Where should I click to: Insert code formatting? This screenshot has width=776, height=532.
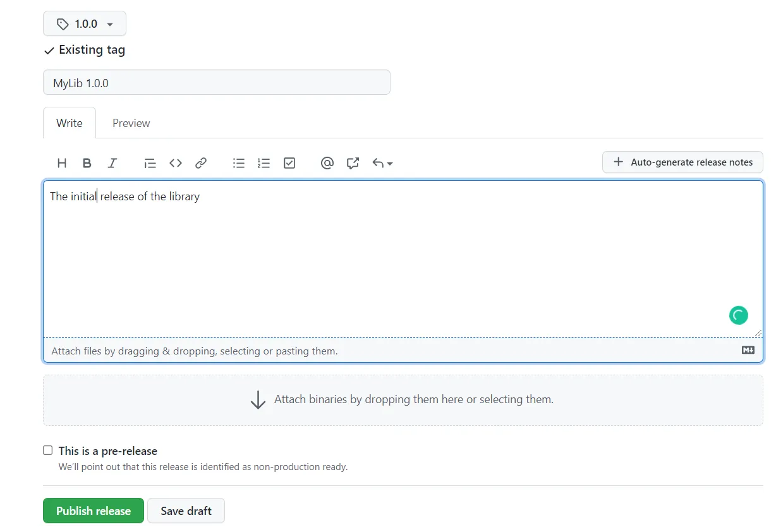176,163
